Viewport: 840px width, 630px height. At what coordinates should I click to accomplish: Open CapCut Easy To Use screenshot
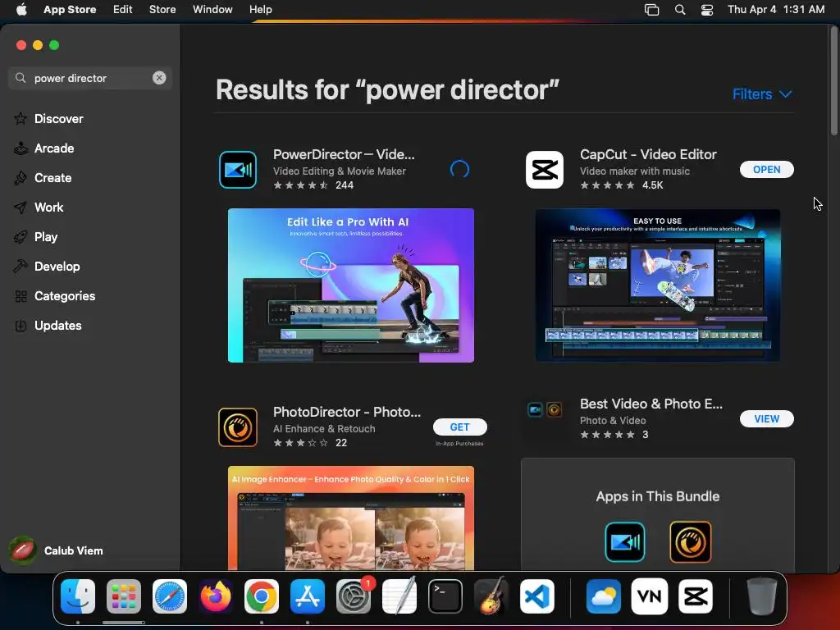(658, 285)
